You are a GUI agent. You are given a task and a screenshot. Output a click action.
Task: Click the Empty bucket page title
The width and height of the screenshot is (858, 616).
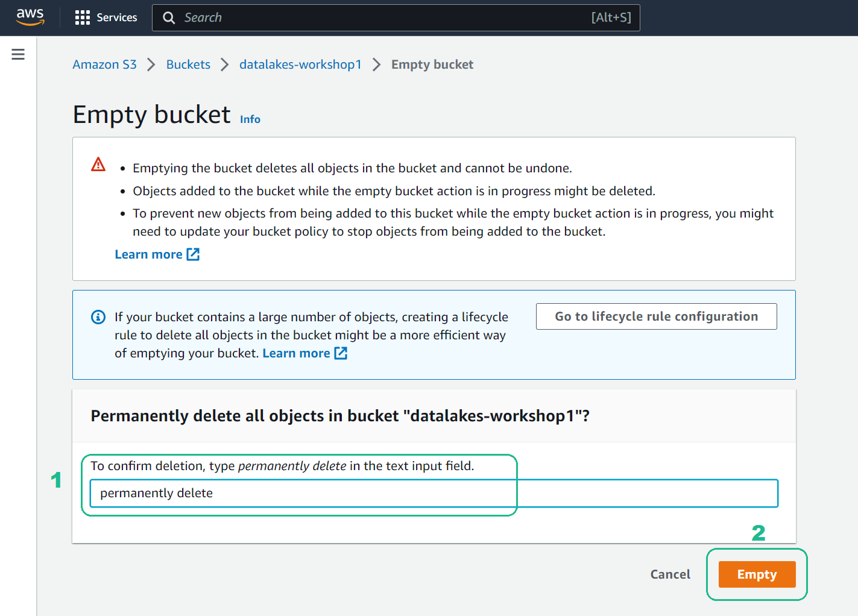152,115
